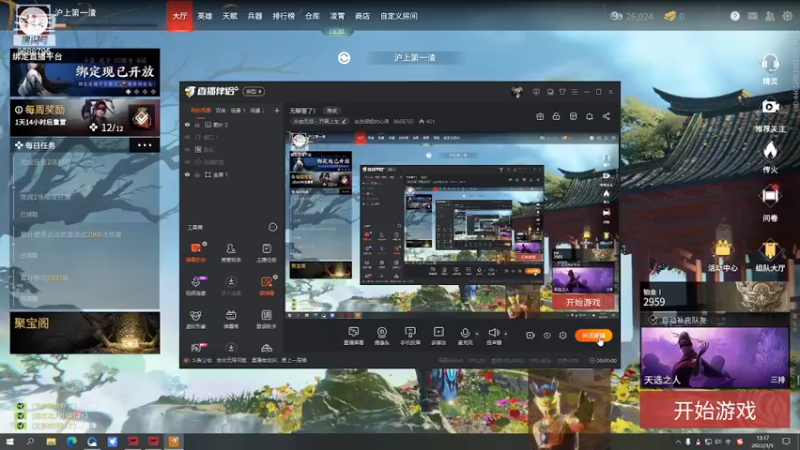Screen dimensions: 800x450
Task: Toggle visibility of the fourth source layer
Action: [187, 162]
